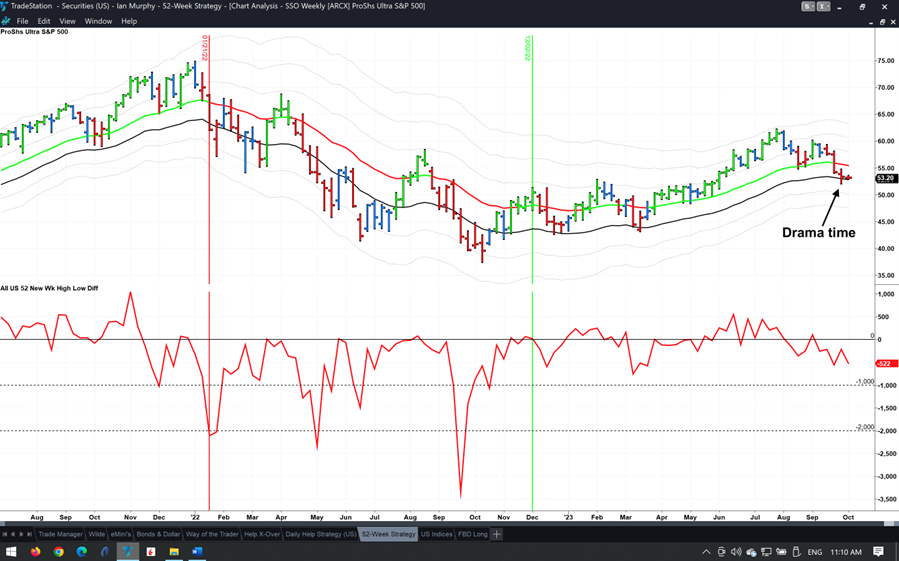Click the volume speaker icon in tray
Viewport: 899px width, 561px height.
coord(736,552)
